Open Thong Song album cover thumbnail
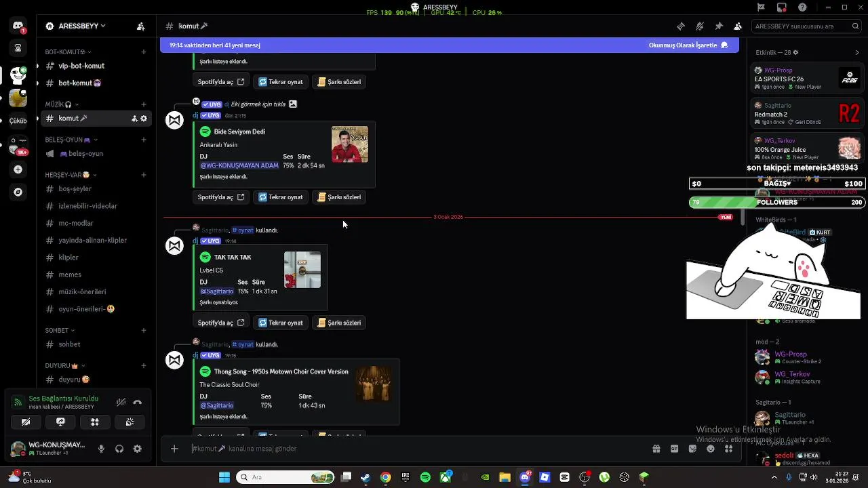868x488 pixels. pos(374,384)
